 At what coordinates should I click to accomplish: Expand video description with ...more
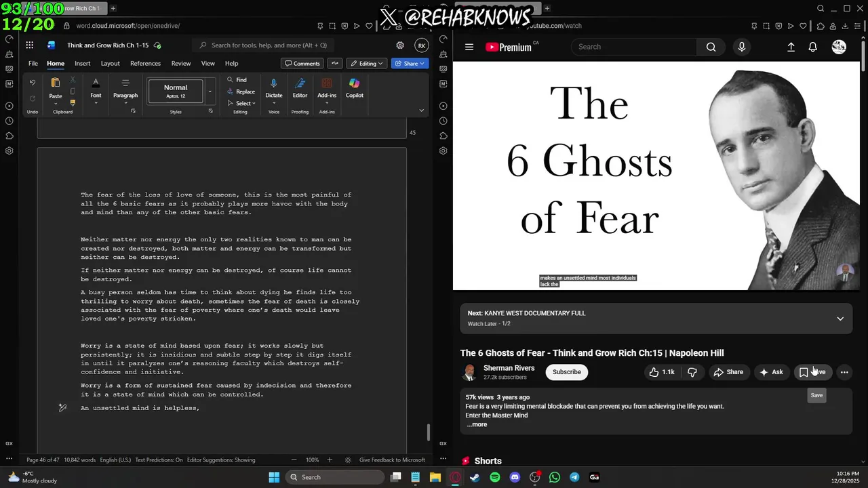(477, 424)
